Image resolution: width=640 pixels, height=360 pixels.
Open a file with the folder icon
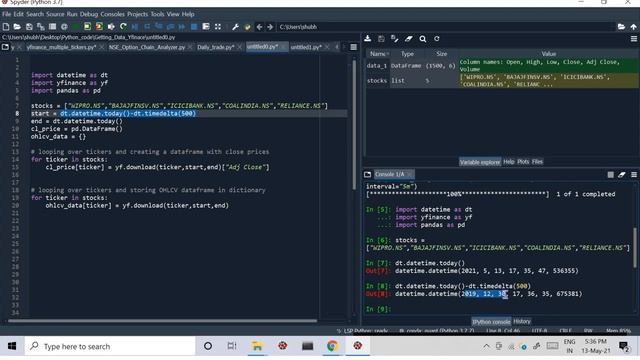(17, 27)
